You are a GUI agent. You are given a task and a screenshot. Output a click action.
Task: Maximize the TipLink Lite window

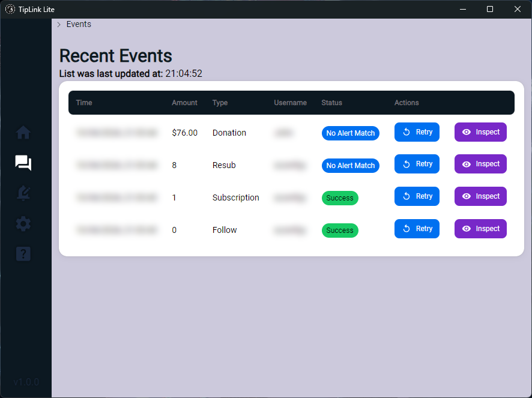489,9
